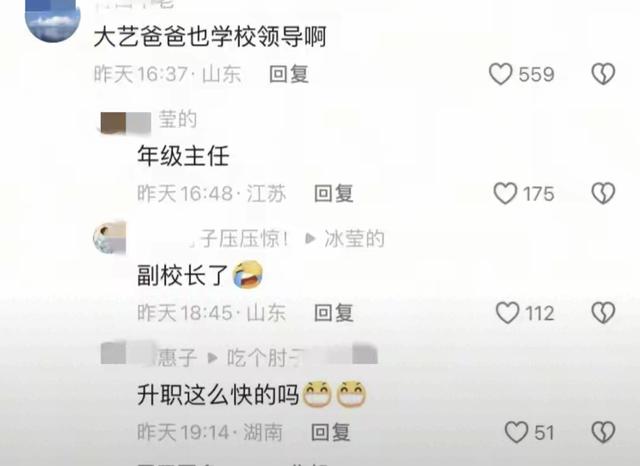Tap broken heart on 年级主任 reply
Screen dimensions: 640x466
click(603, 193)
